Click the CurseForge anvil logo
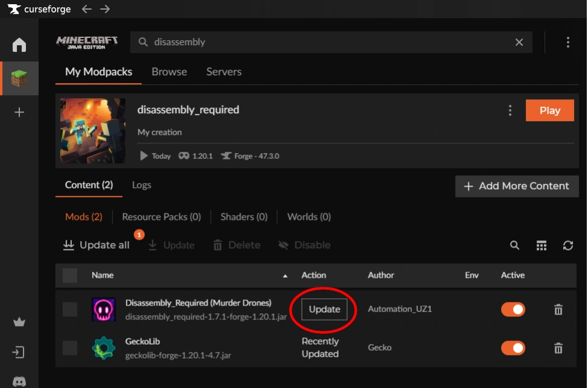The width and height of the screenshot is (588, 388). [14, 9]
